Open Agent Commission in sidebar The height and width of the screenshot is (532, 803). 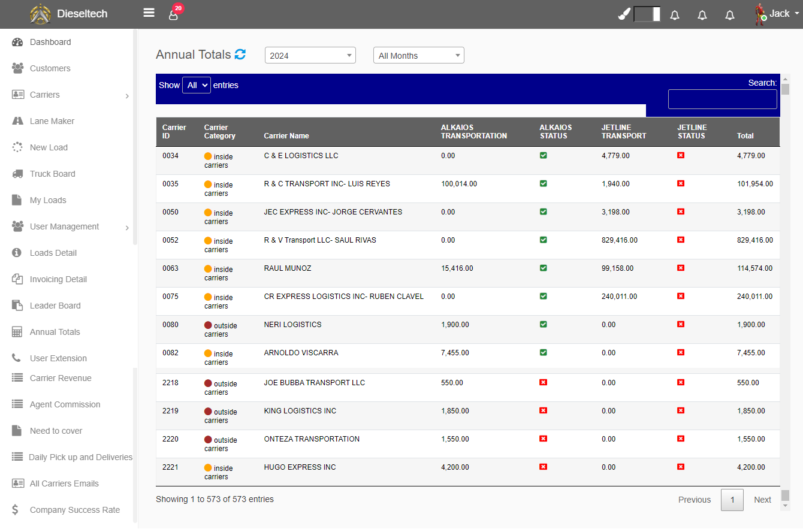coord(65,404)
